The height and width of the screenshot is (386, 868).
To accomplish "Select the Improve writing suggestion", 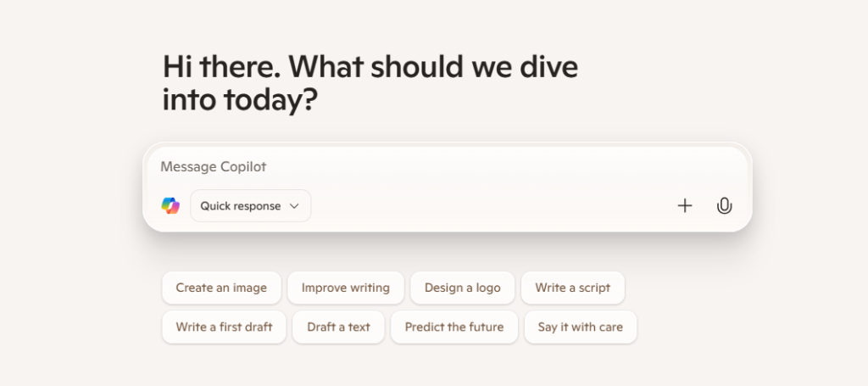I will click(x=346, y=288).
